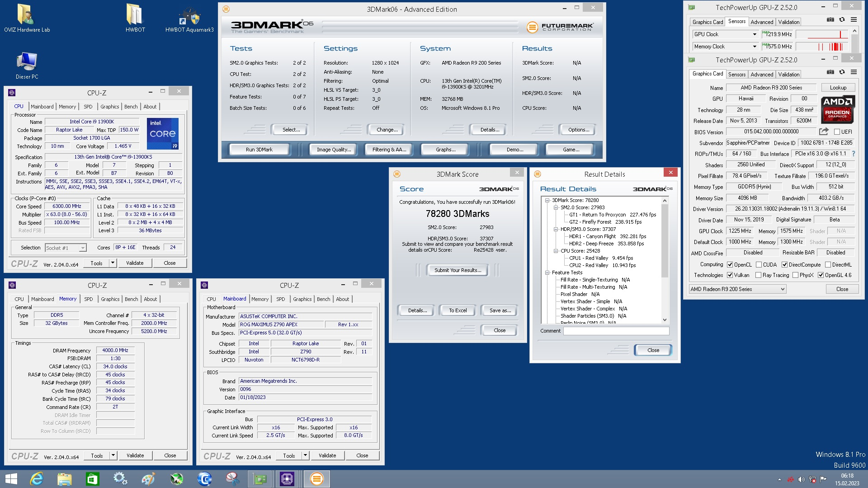Click the Image Quality button
Screen dimensions: 868x488
point(334,150)
